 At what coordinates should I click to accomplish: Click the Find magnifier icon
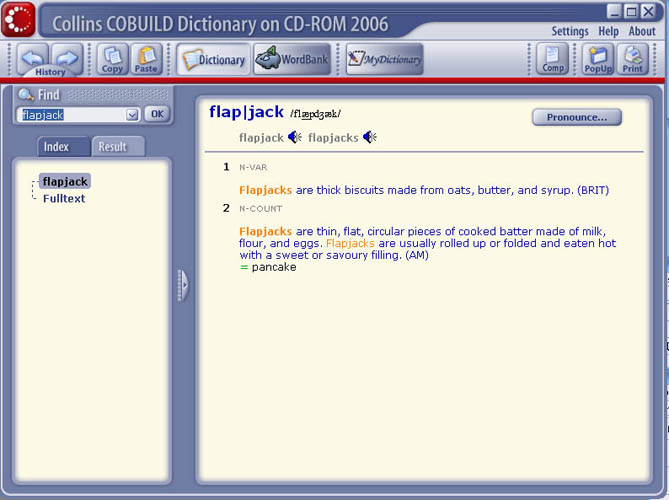tap(26, 94)
